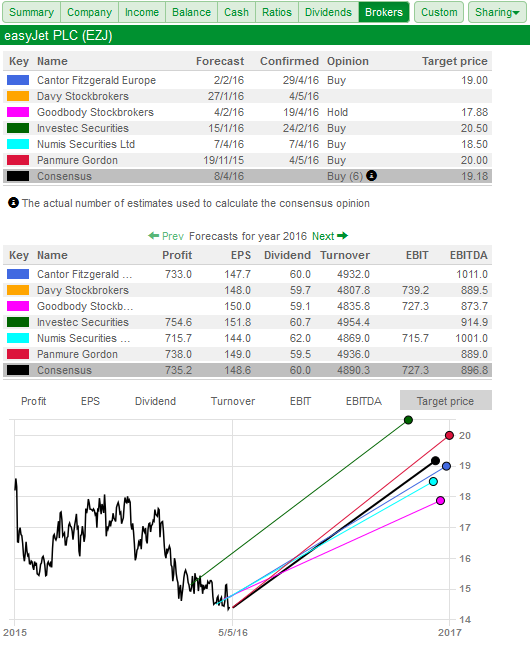
Task: Click the 'Turnover' column header in forecasts table
Action: click(x=345, y=255)
